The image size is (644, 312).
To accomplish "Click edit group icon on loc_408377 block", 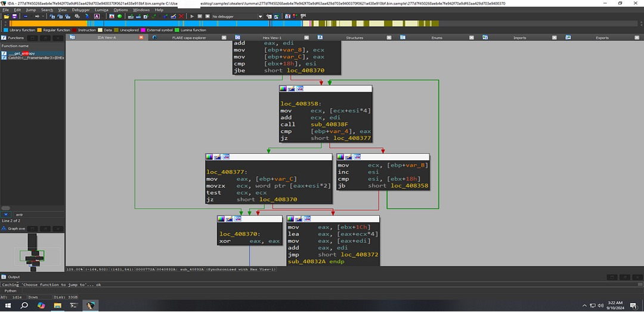I will (x=217, y=157).
